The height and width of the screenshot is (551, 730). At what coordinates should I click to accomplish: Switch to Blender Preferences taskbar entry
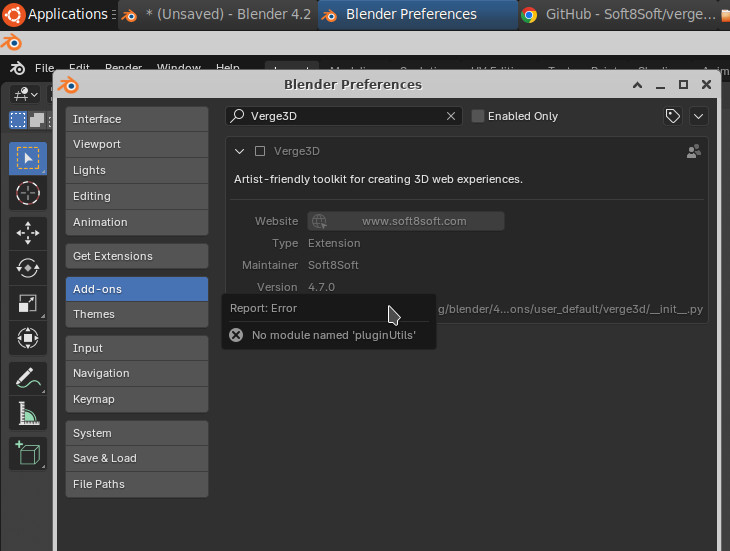pos(418,14)
